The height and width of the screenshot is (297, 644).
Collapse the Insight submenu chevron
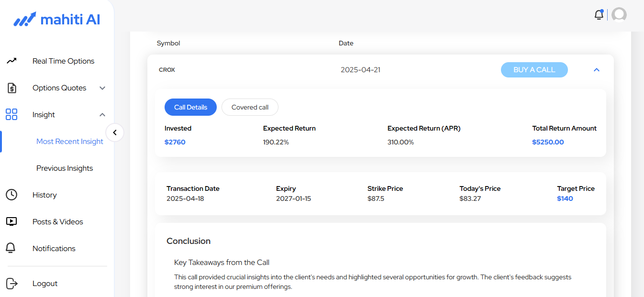click(102, 115)
